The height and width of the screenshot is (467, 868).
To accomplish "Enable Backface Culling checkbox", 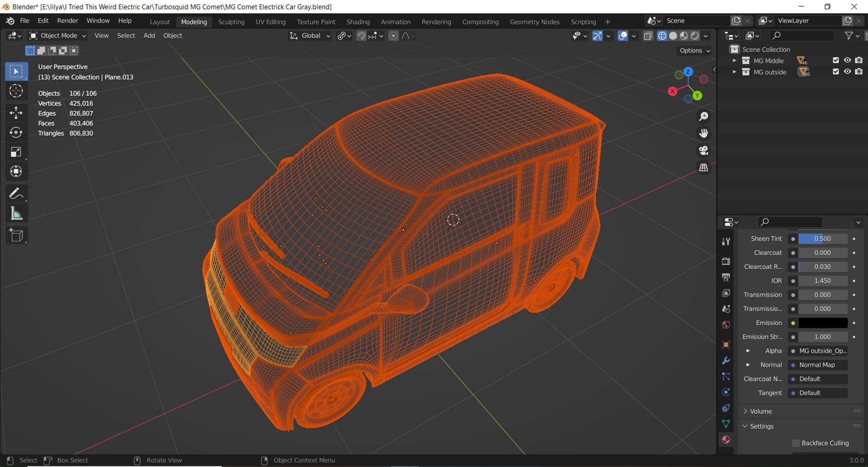I will click(x=796, y=443).
